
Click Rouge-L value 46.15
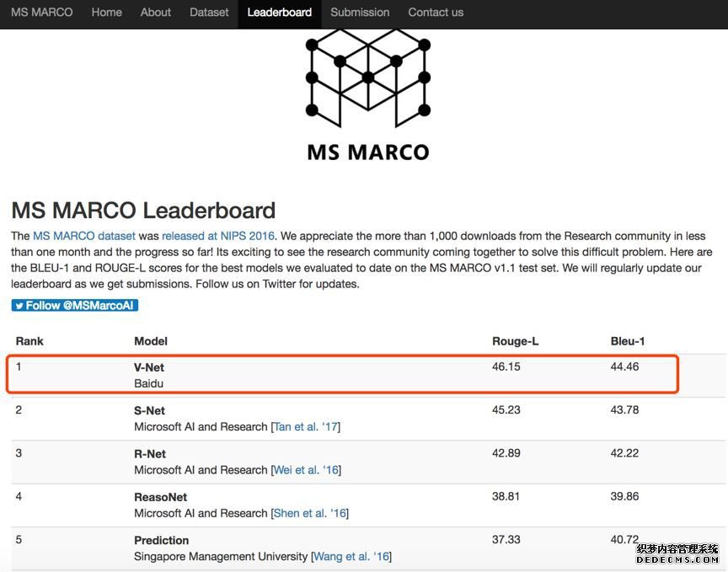tap(506, 366)
